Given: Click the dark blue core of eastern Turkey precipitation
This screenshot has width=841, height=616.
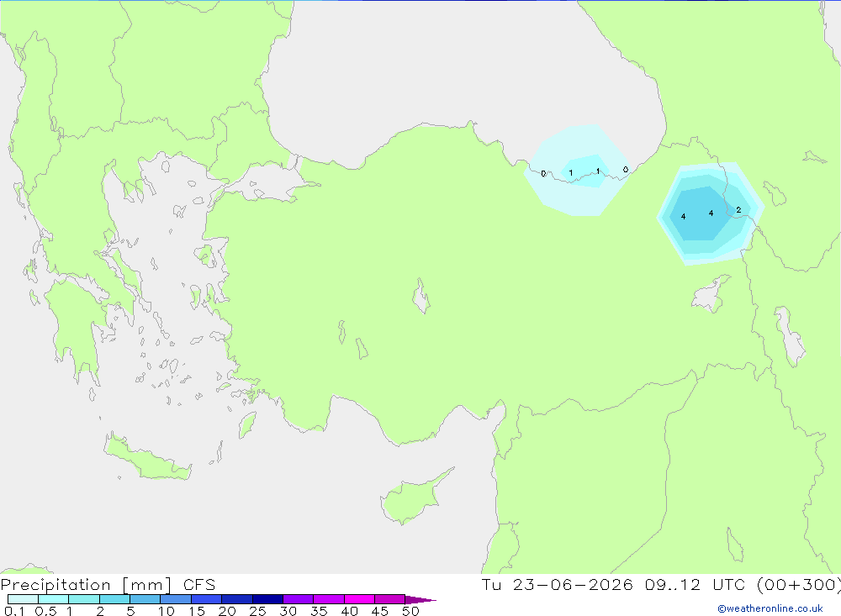Looking at the screenshot, I should coord(701,213).
